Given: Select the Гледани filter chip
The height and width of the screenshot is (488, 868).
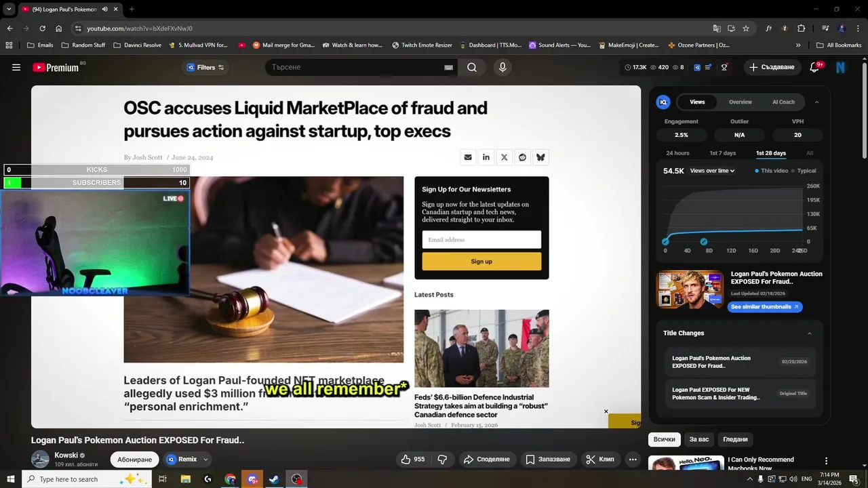Looking at the screenshot, I should click(735, 439).
